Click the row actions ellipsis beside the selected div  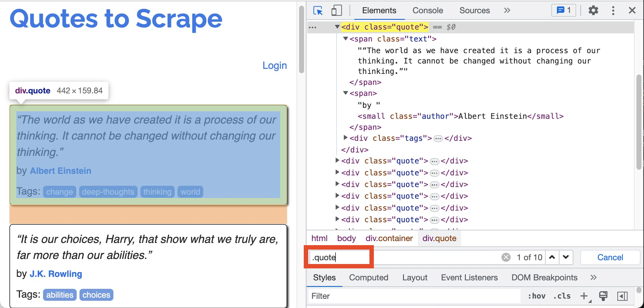pos(312,27)
